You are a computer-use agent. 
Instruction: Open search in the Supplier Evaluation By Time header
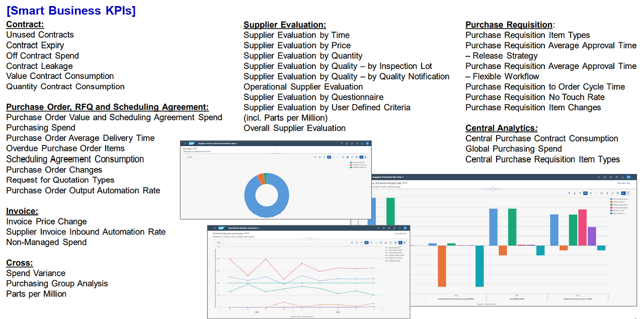[598, 177]
